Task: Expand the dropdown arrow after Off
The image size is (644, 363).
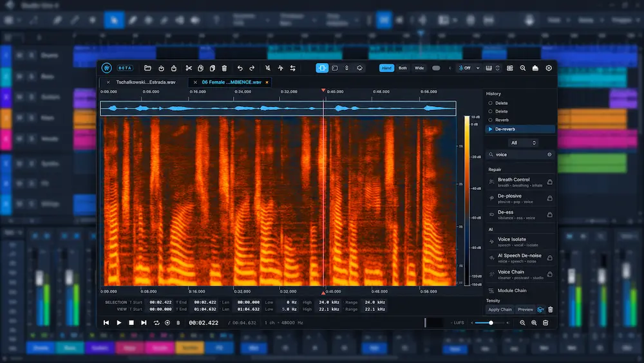Action: click(x=478, y=68)
